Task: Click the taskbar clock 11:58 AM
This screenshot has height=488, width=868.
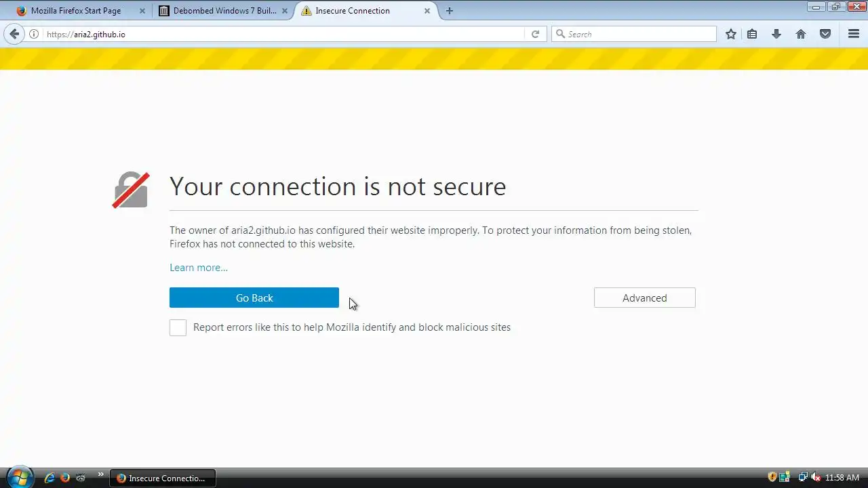Action: pos(842,478)
